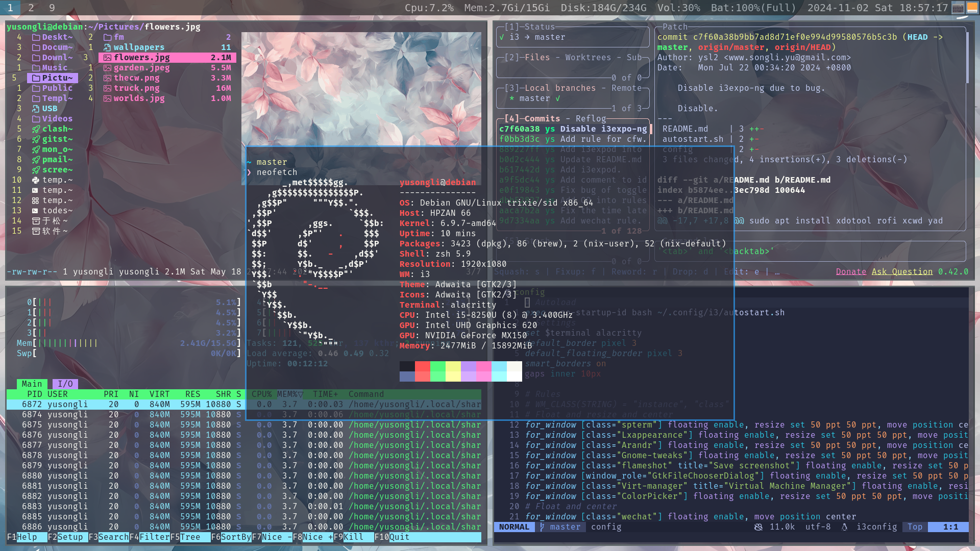
Task: Click the orange tray icon in top bar
Action: coord(972,8)
